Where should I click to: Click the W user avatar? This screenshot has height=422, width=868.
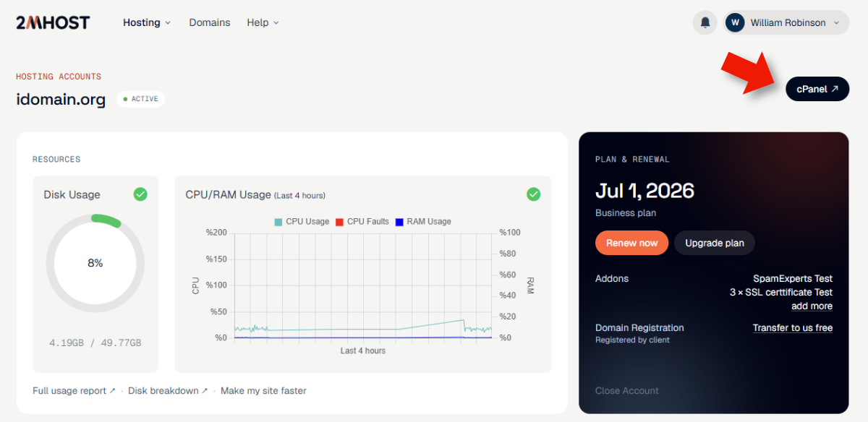pyautogui.click(x=735, y=22)
